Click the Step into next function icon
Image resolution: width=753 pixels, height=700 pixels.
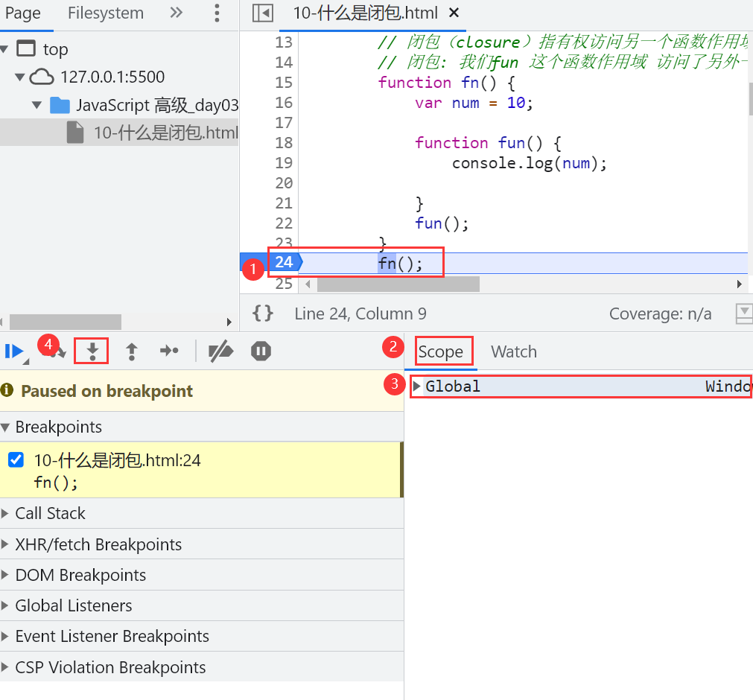tap(92, 351)
